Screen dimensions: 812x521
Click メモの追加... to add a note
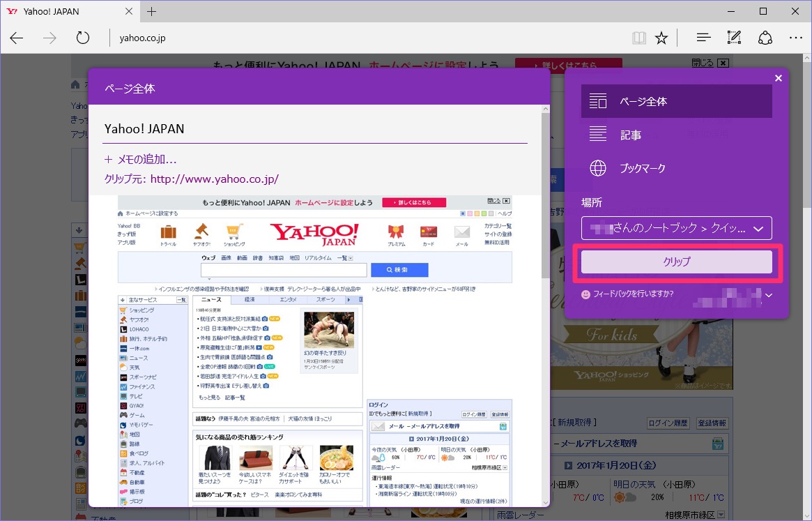[x=141, y=160]
